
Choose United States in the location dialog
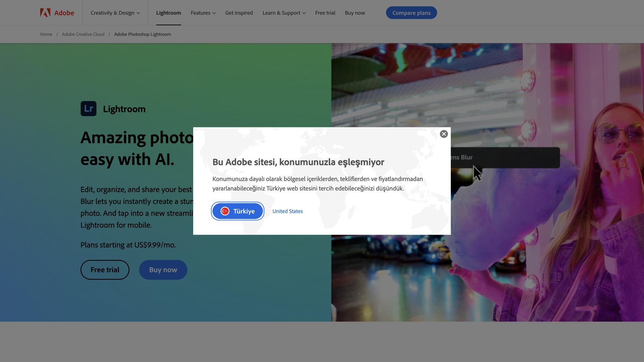pos(287,211)
